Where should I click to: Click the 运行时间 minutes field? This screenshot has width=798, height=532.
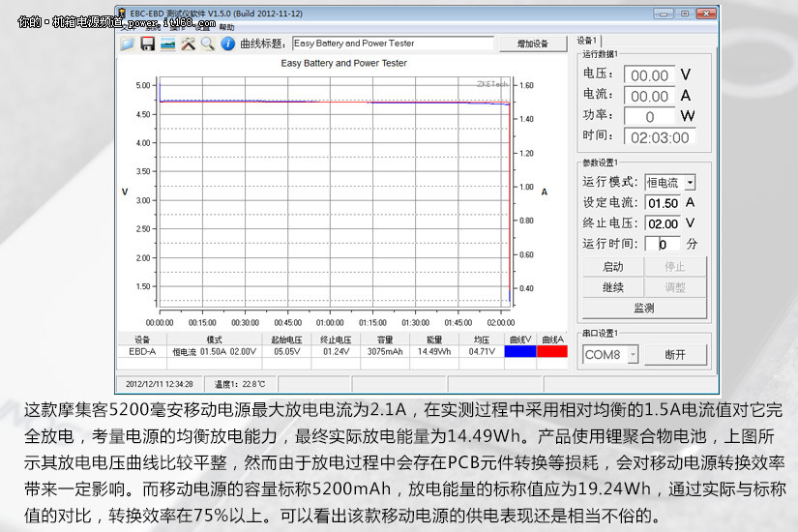pos(663,245)
